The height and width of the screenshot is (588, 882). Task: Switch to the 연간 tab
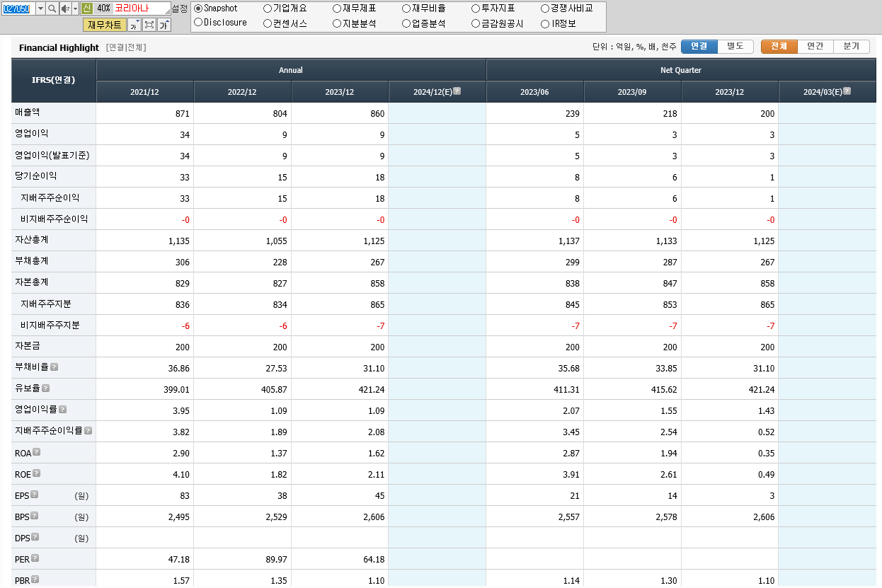tap(815, 46)
